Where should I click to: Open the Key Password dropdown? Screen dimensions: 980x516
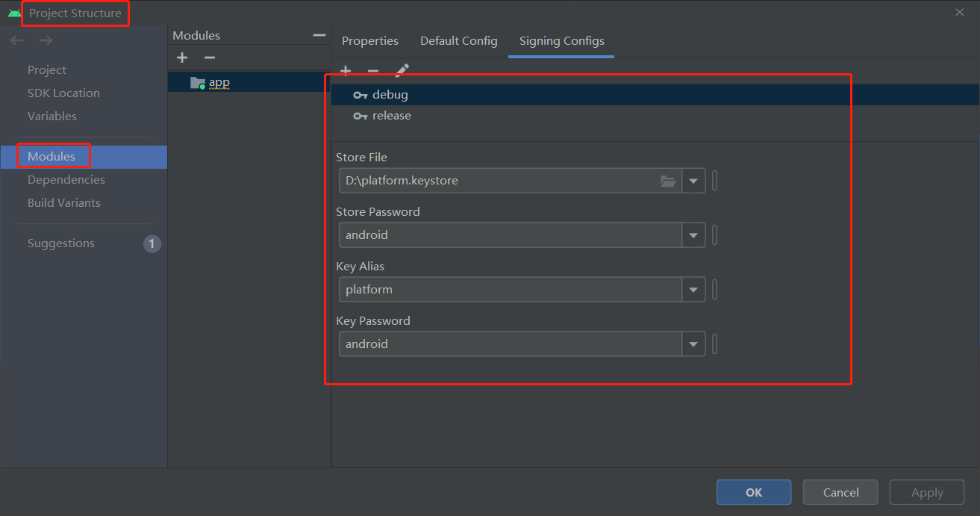coord(693,344)
